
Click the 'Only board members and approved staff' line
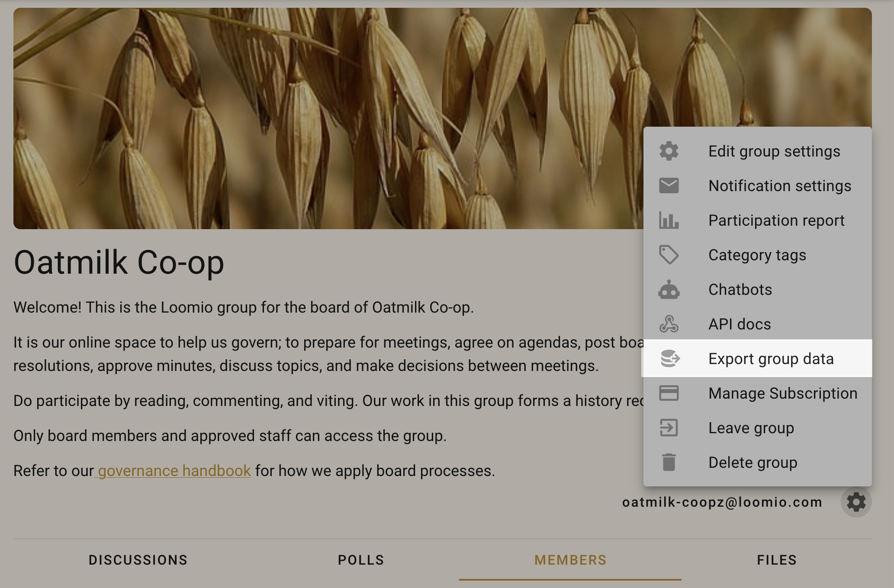click(230, 435)
